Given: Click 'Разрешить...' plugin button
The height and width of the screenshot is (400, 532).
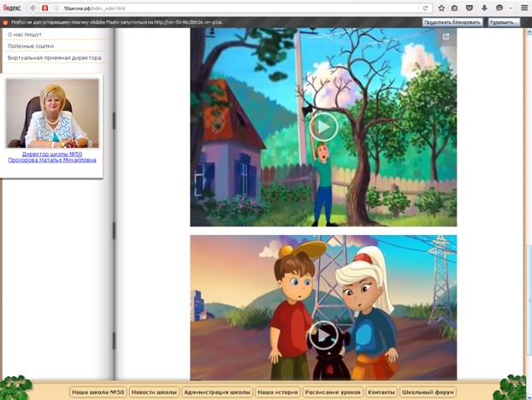Looking at the screenshot, I should (504, 22).
